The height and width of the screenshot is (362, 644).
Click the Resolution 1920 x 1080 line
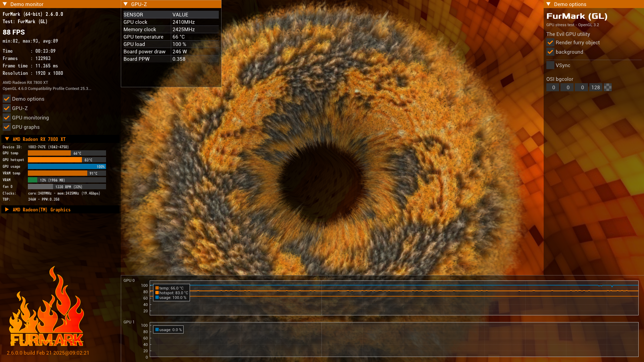click(33, 73)
